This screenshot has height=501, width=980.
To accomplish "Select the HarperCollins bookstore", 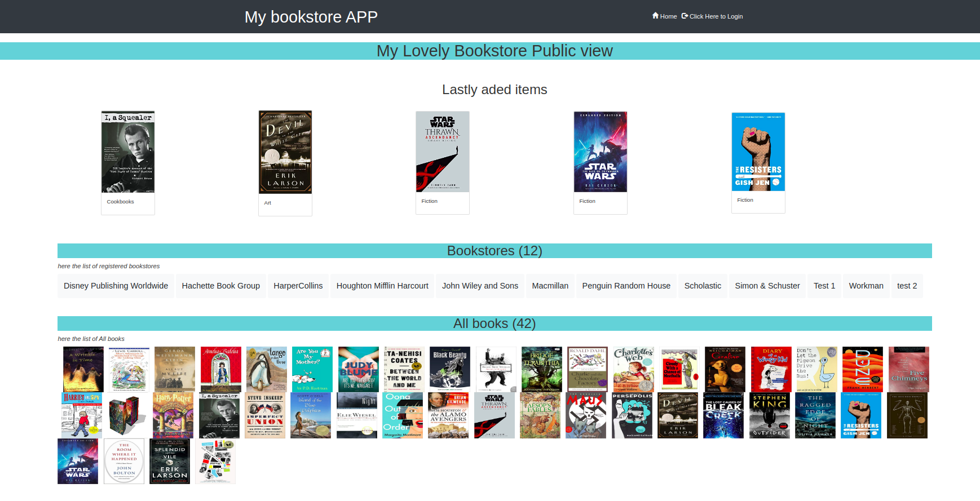I will (x=298, y=286).
